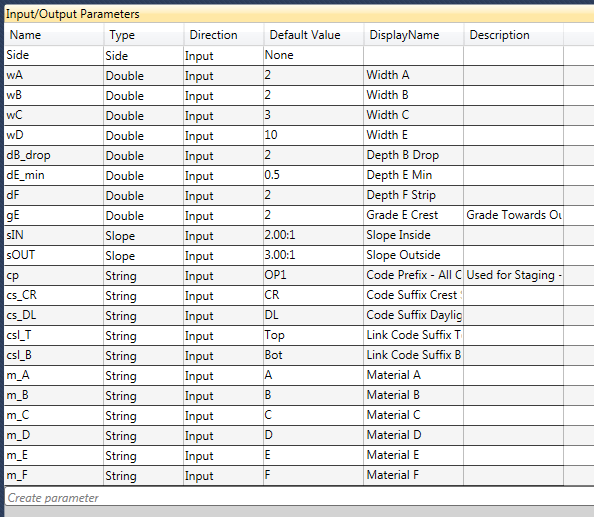Open the Type cell in the sIN row
This screenshot has height=517, width=594.
pos(144,236)
